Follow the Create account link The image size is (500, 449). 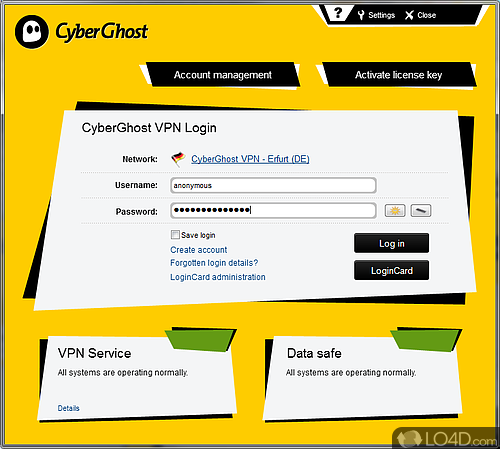click(199, 250)
